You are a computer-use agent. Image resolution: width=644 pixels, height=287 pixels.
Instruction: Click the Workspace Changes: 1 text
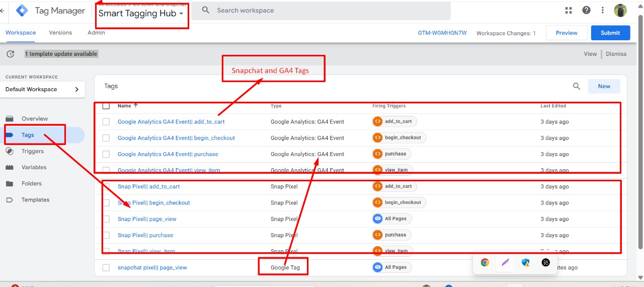pyautogui.click(x=506, y=33)
